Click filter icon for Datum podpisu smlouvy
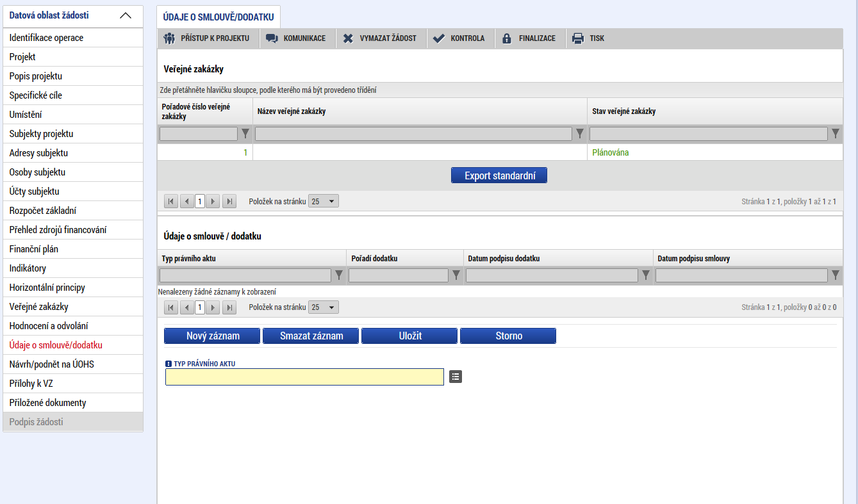 [x=836, y=275]
